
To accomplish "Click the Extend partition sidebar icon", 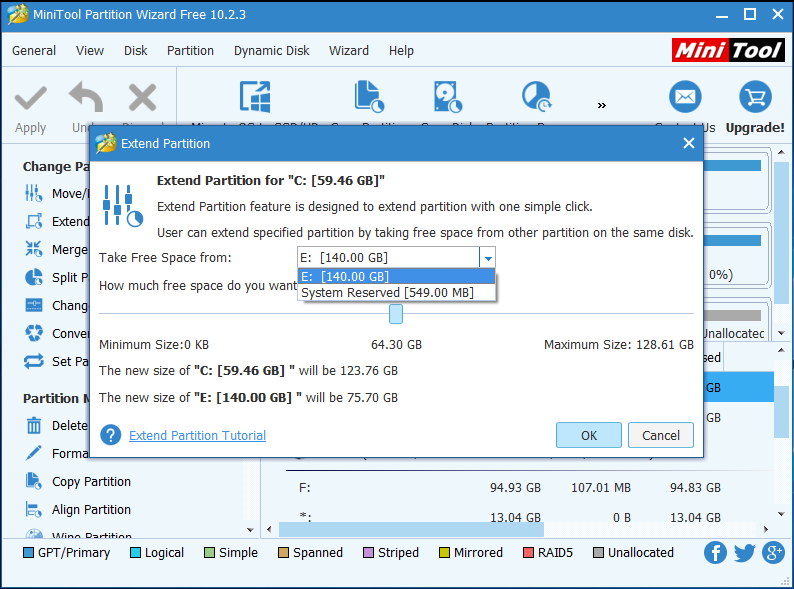I will (x=34, y=221).
